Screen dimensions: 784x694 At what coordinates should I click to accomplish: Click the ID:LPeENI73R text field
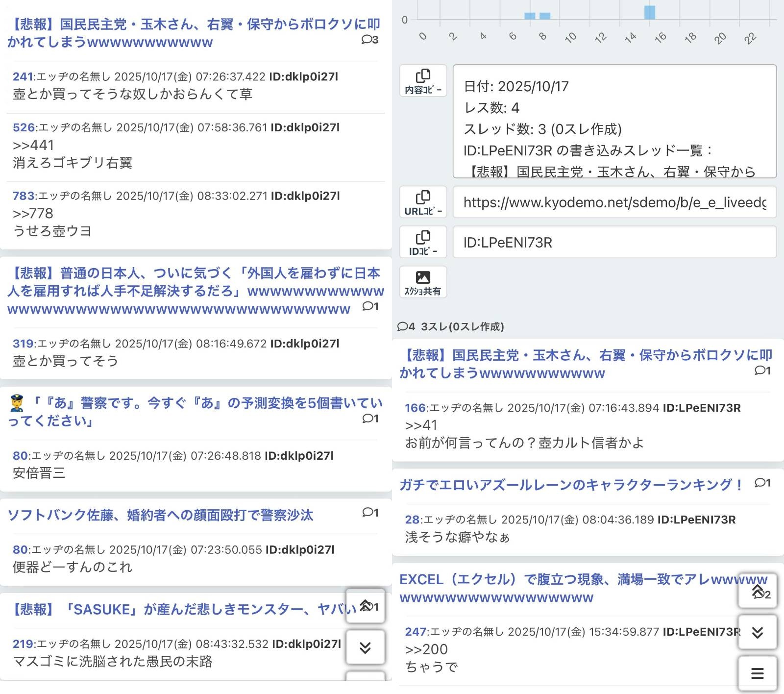[614, 243]
